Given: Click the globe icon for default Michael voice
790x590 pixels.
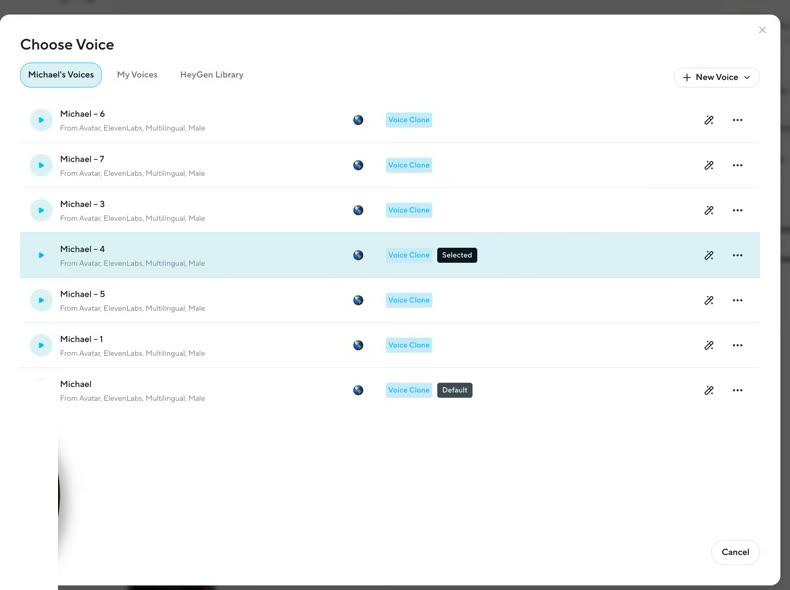Looking at the screenshot, I should point(358,390).
